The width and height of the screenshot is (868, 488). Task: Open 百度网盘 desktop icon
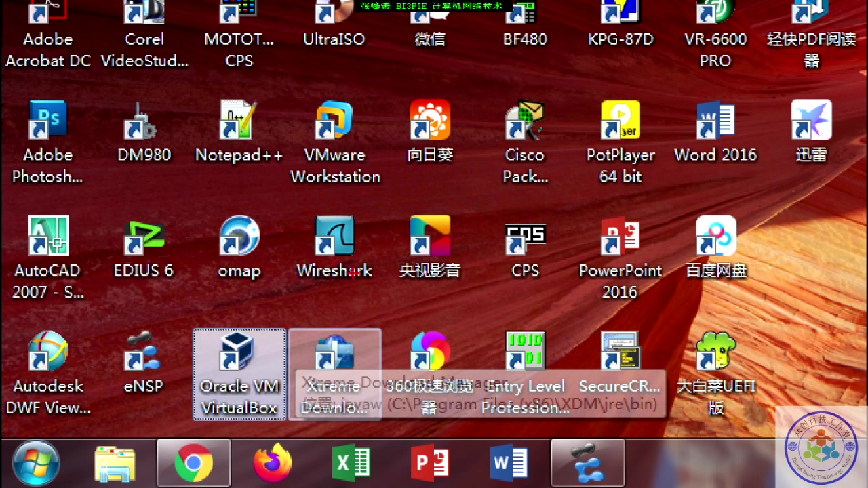tap(715, 248)
